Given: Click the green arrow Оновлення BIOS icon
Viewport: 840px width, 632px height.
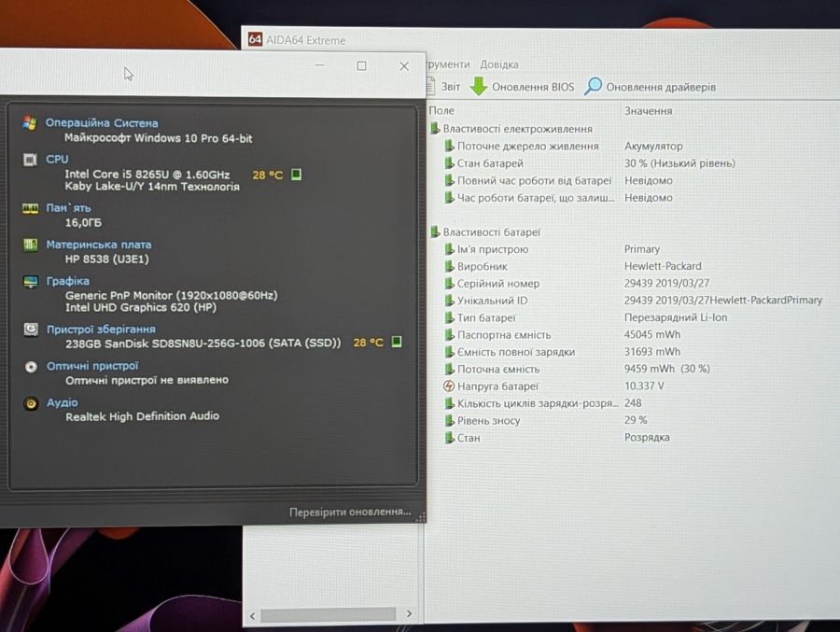Looking at the screenshot, I should pyautogui.click(x=479, y=86).
